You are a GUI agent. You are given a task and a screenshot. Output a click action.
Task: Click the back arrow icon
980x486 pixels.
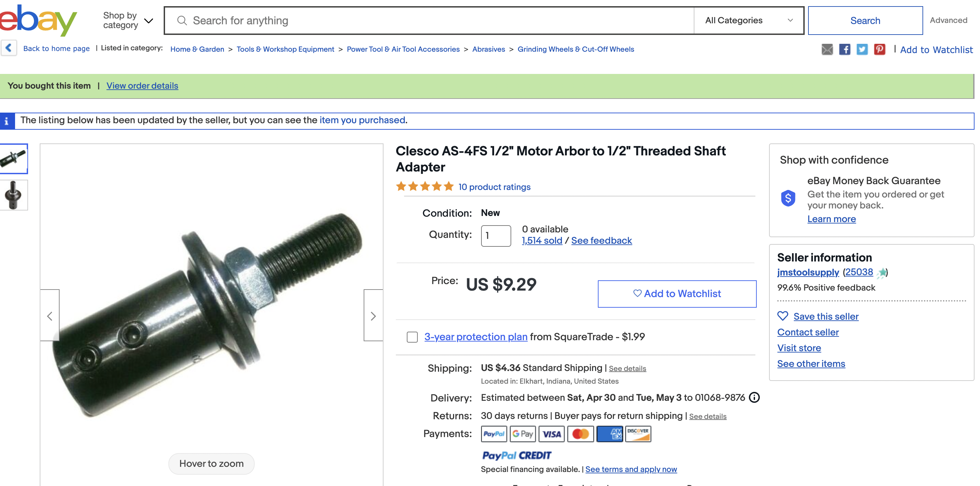tap(9, 48)
